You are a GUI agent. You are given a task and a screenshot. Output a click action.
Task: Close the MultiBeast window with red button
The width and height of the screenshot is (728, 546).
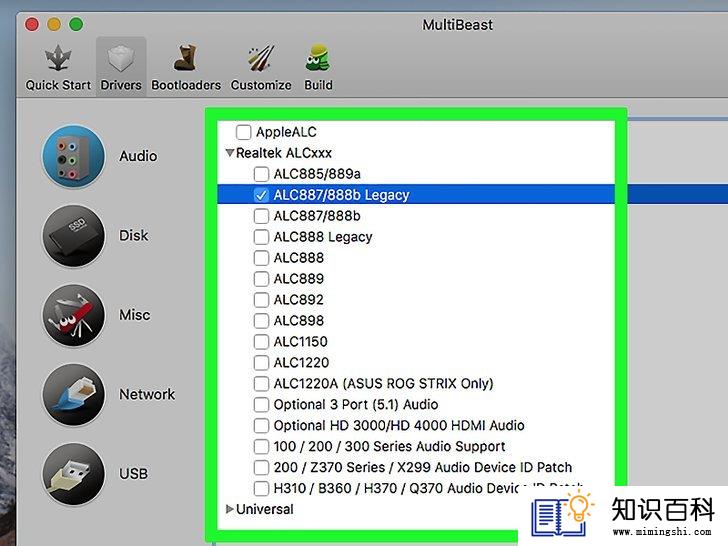pos(32,24)
